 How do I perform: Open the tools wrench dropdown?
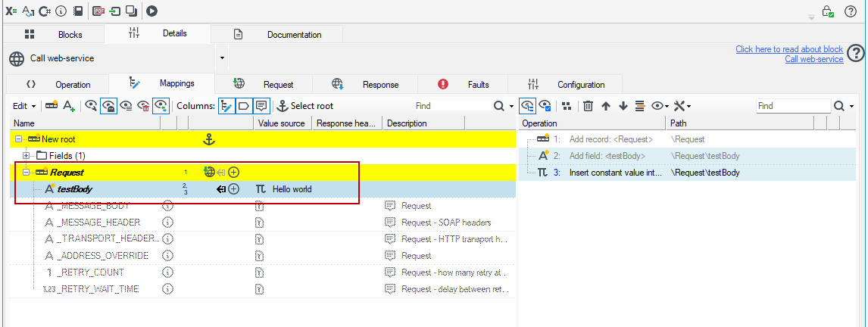pos(682,106)
